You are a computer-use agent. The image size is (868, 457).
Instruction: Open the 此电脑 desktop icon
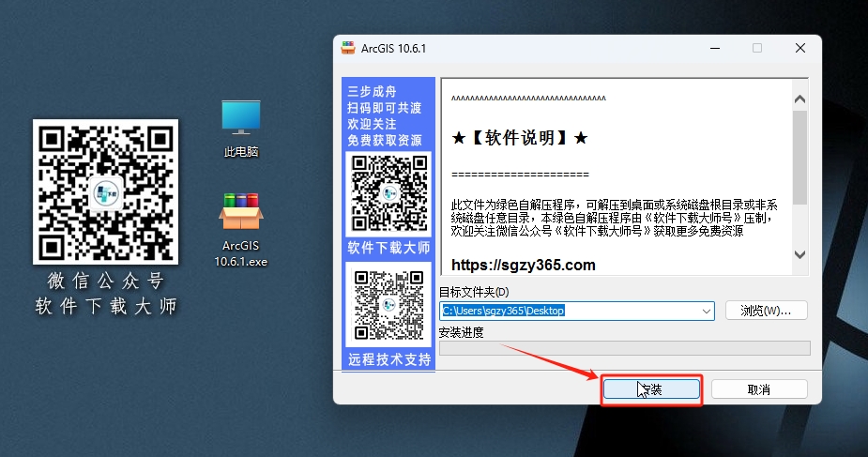coord(241,129)
